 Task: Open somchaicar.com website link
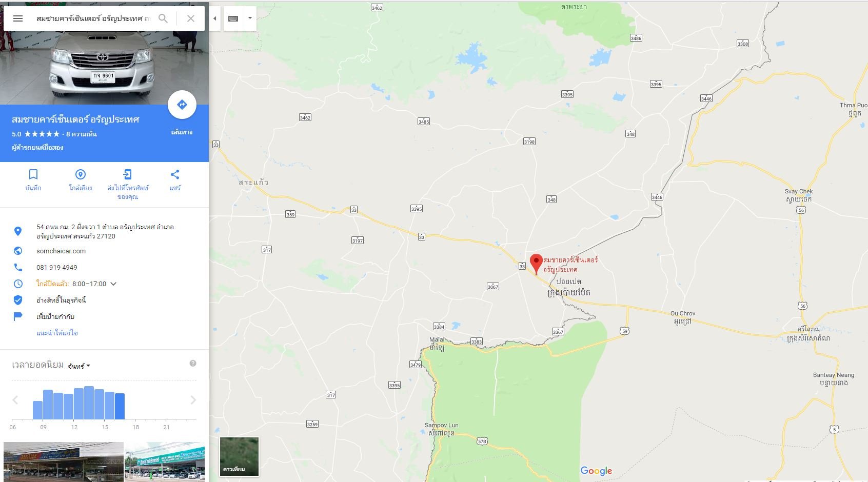pos(61,251)
